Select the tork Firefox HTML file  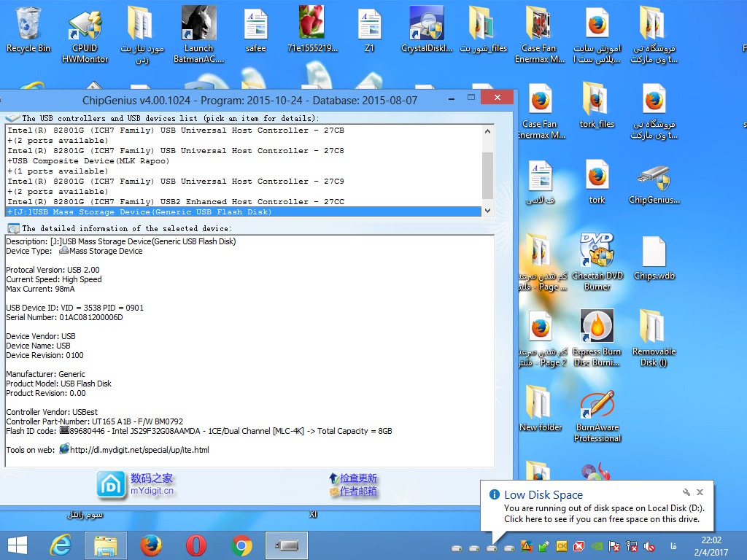[x=597, y=182]
